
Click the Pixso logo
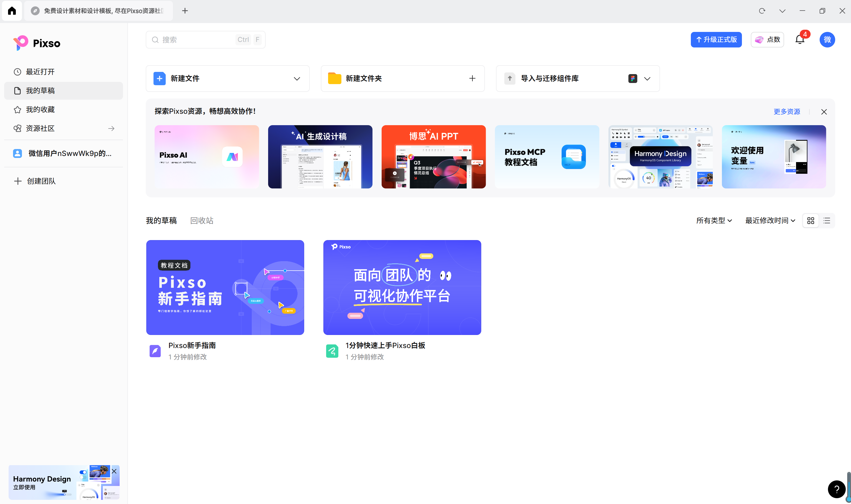pyautogui.click(x=37, y=43)
